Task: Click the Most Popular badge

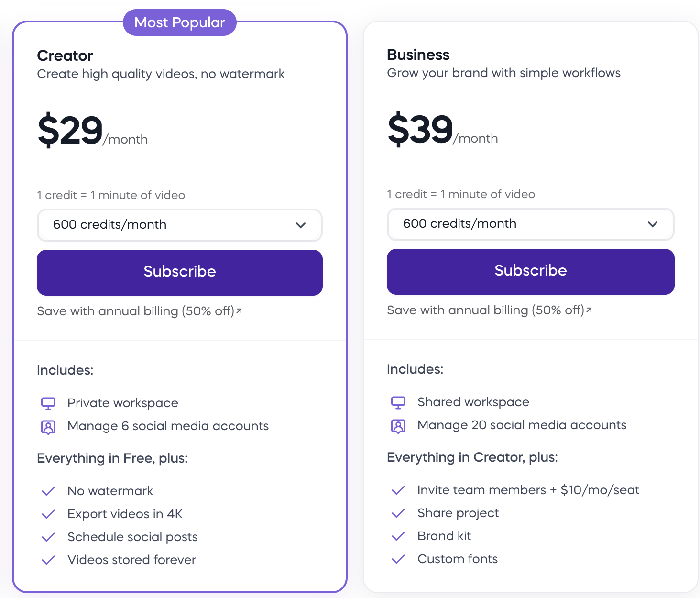Action: (179, 22)
